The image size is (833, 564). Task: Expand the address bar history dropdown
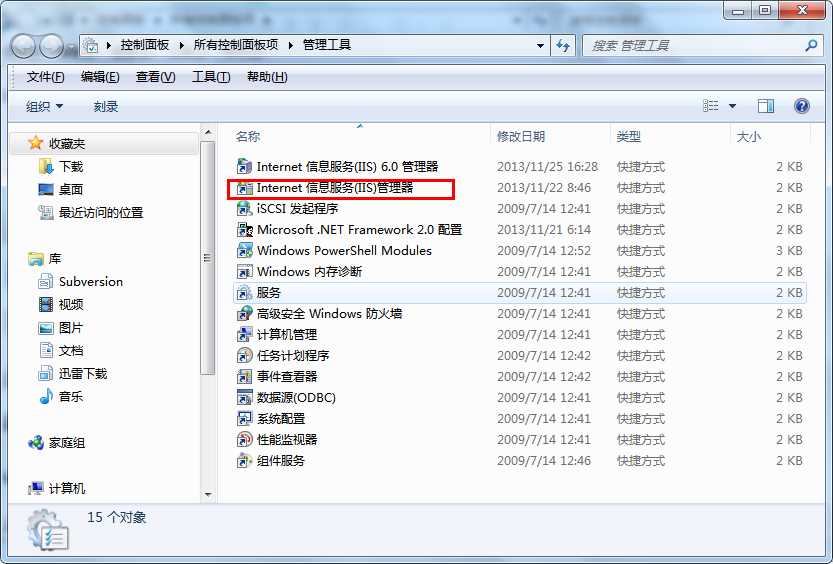point(540,46)
